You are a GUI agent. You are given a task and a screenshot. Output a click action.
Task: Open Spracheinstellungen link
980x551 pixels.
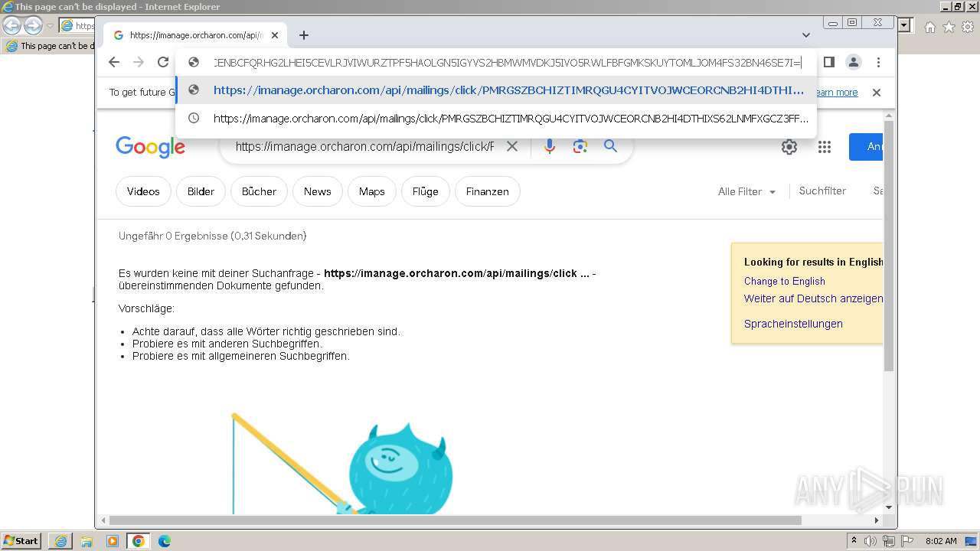793,324
